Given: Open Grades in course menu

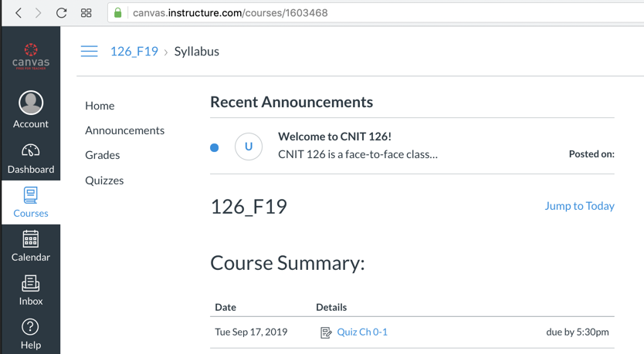Looking at the screenshot, I should (102, 155).
